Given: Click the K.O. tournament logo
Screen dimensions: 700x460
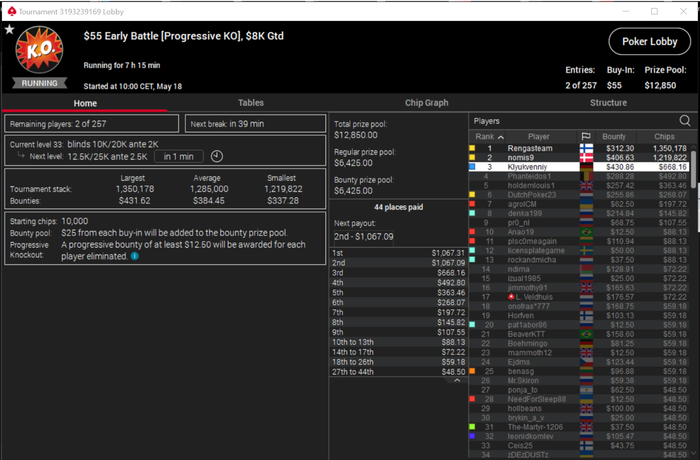Looking at the screenshot, I should click(x=39, y=50).
